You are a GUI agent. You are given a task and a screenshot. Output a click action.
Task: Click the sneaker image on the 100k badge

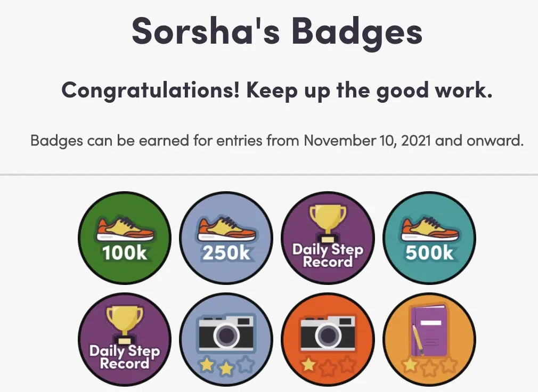point(125,228)
